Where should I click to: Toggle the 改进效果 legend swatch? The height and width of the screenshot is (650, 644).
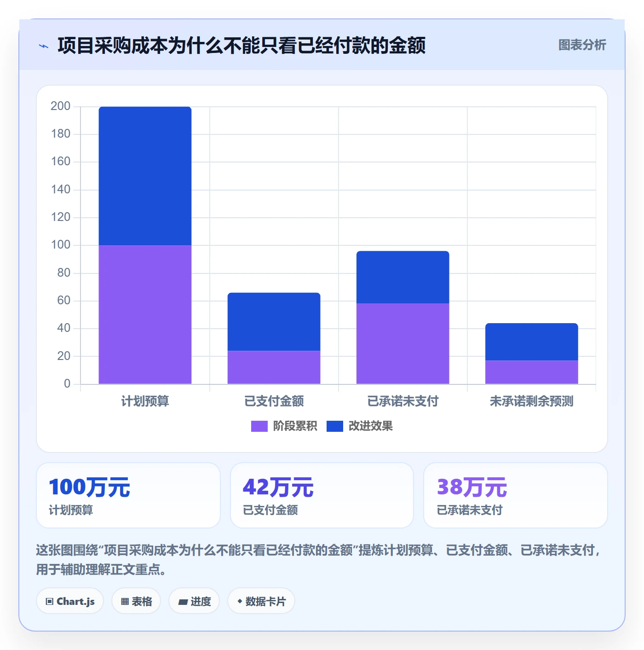[x=335, y=426]
